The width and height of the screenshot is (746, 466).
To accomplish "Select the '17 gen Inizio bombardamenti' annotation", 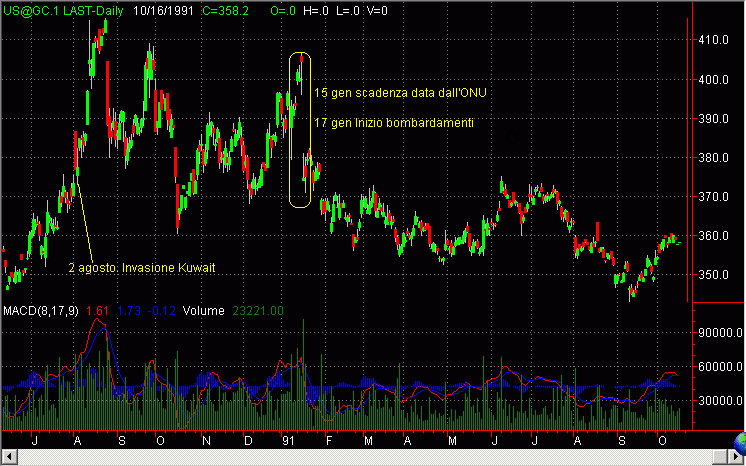I will point(393,122).
